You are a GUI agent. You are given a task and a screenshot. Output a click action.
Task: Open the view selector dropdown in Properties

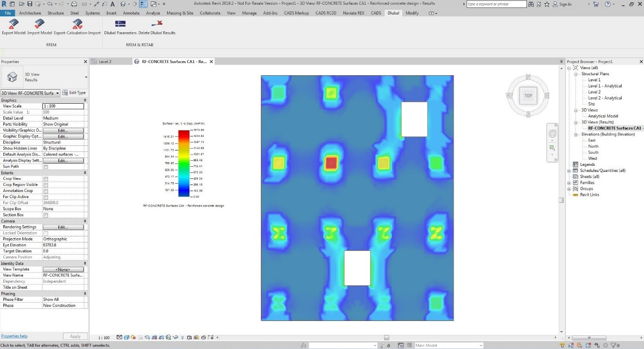point(57,93)
